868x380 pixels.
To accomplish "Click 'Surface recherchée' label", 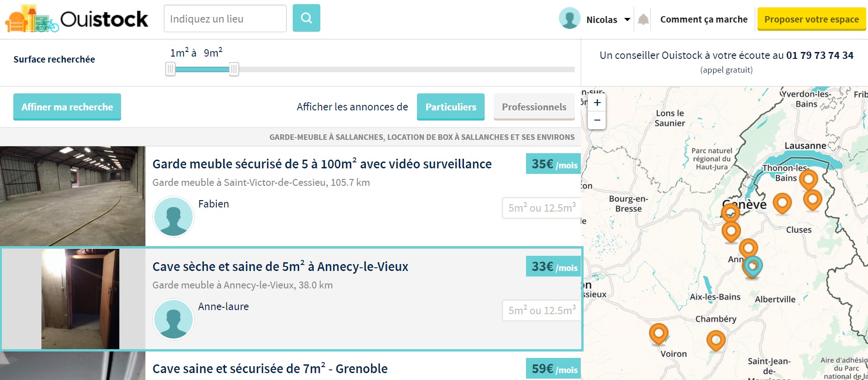I will click(x=54, y=59).
